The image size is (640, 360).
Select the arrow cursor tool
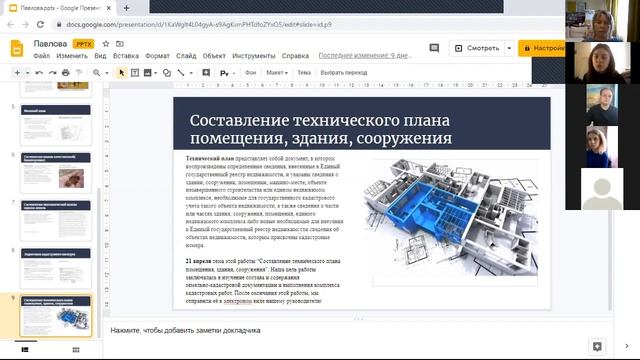(x=121, y=73)
